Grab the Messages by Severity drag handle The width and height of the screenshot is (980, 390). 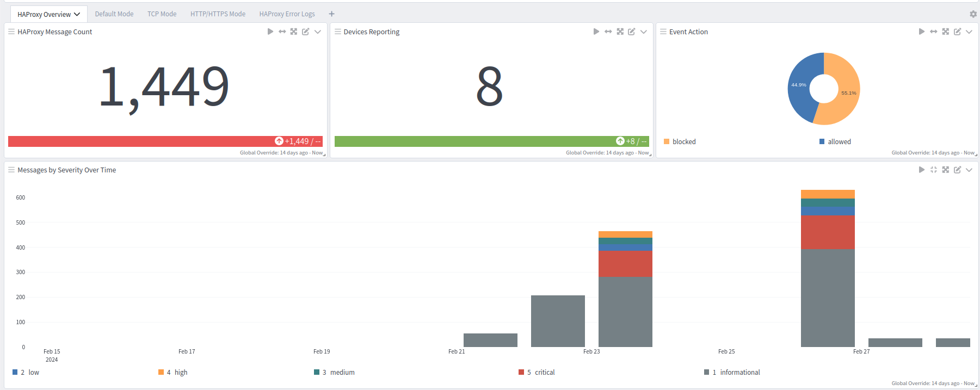pyautogui.click(x=11, y=170)
